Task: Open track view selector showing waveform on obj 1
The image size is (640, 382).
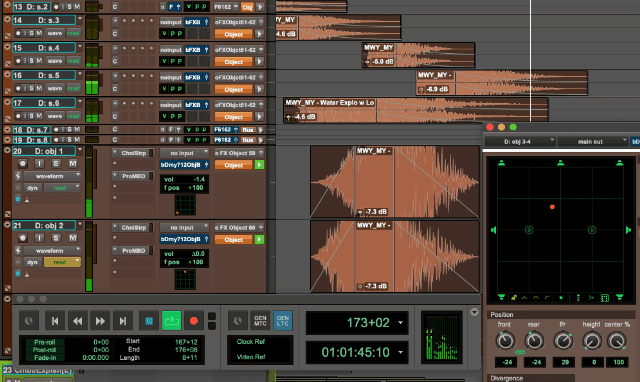Action: click(52, 176)
